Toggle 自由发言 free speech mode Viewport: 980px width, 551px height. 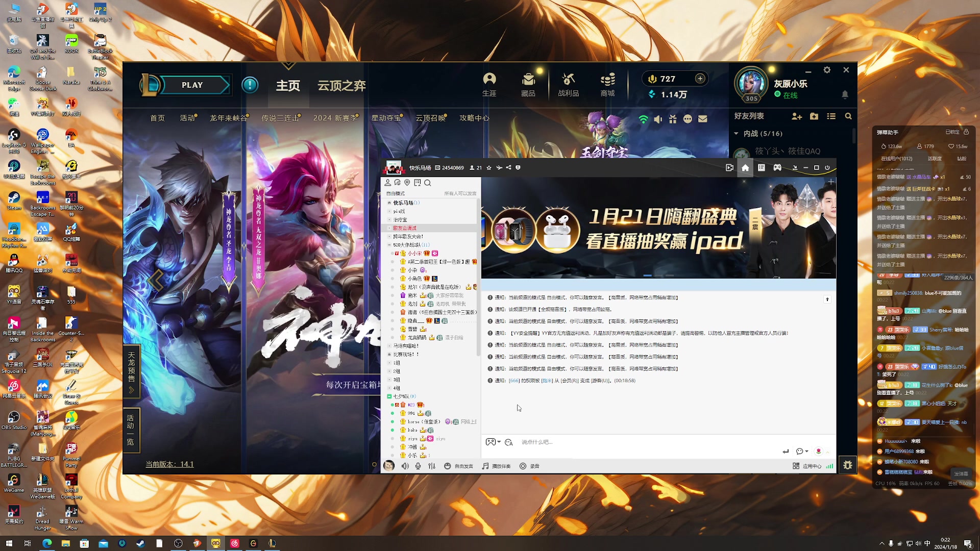[x=459, y=466]
